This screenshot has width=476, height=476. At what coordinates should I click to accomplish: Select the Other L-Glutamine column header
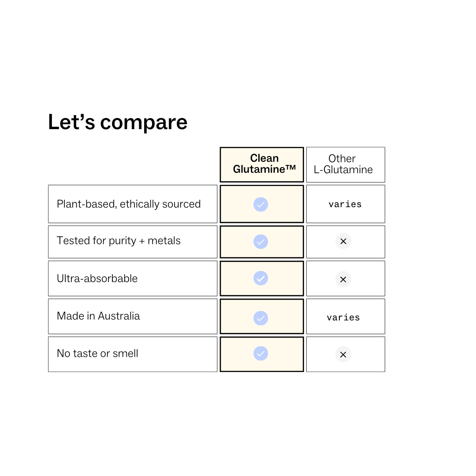[x=346, y=164]
